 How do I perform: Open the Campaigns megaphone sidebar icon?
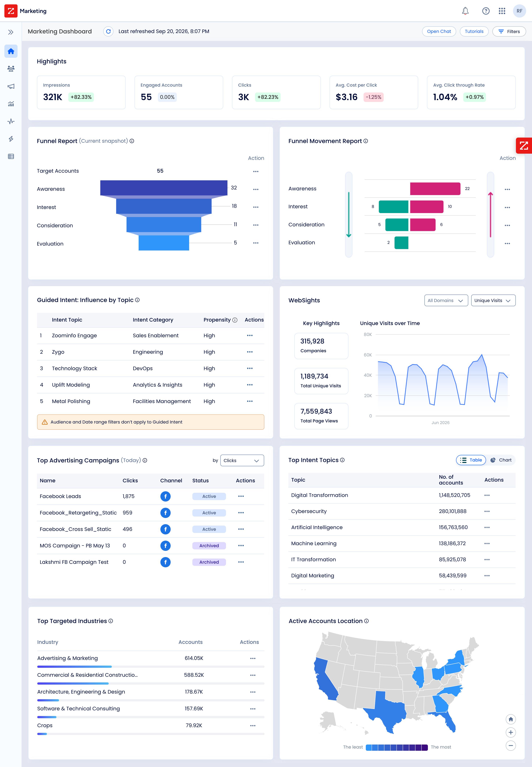tap(11, 86)
